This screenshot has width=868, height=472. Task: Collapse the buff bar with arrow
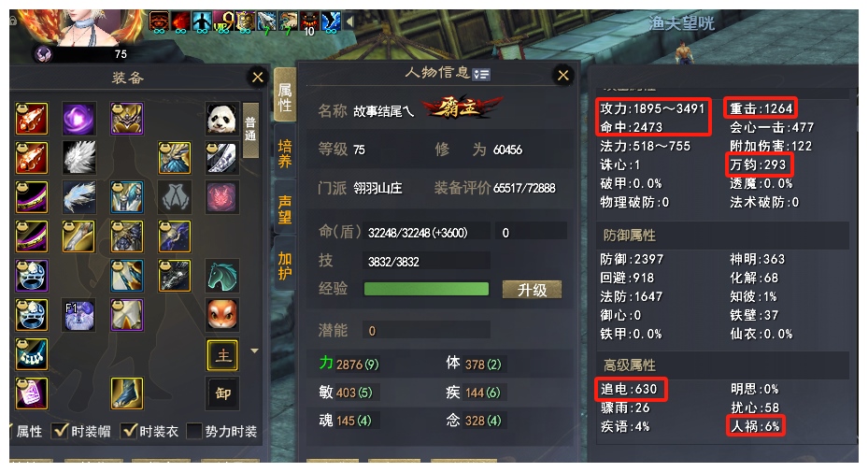pyautogui.click(x=349, y=21)
